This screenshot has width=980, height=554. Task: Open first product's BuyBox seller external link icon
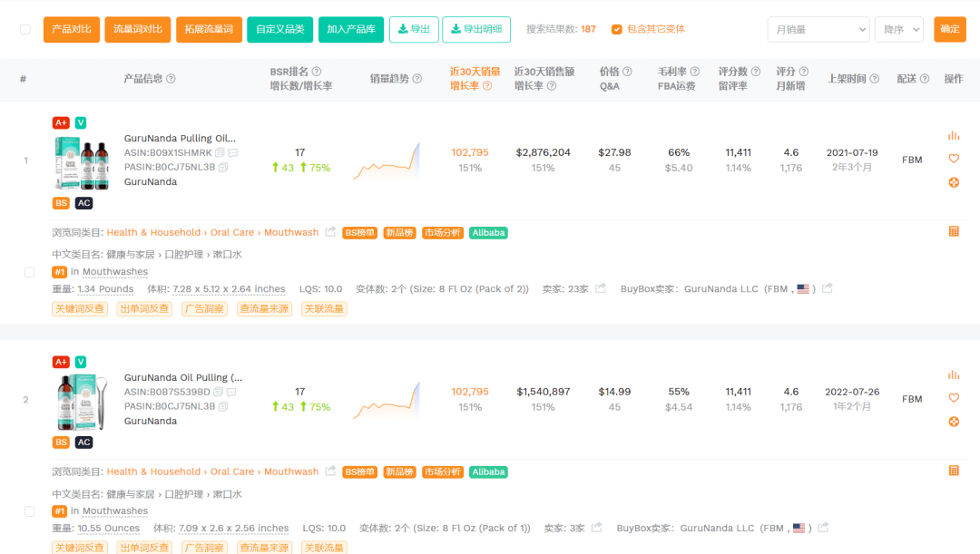[x=827, y=288]
